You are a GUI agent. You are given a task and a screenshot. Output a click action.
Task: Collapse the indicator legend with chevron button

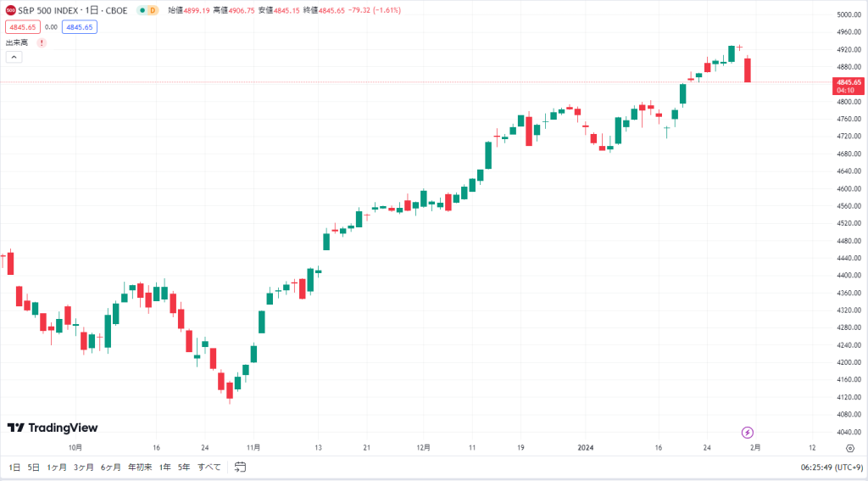14,57
